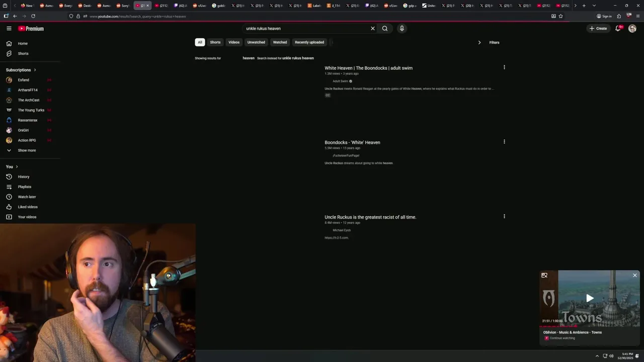The image size is (644, 362).
Task: Open the Oblivion - Music & Ambience - Towns title
Action: tap(573, 332)
